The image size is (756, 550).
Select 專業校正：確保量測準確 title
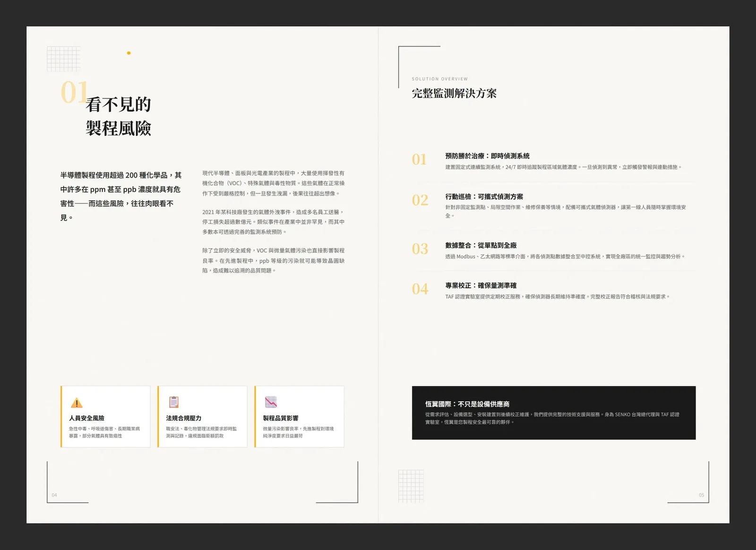[481, 285]
